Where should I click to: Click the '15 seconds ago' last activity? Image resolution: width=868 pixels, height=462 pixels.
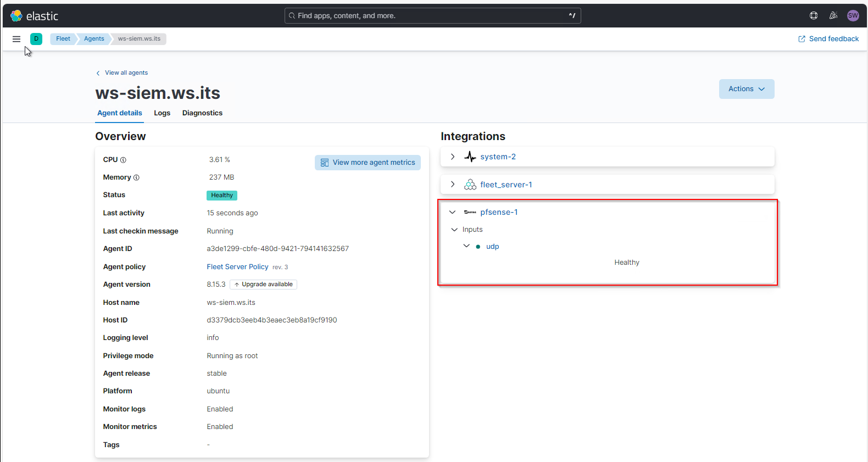(232, 213)
